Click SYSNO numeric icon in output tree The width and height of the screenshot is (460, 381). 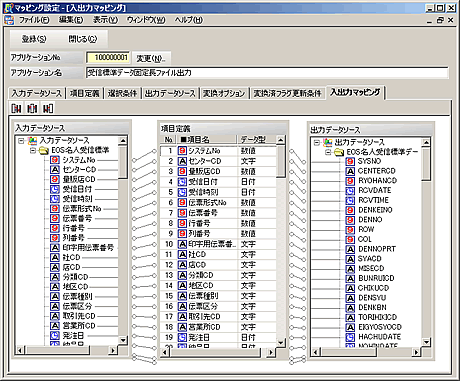click(350, 162)
